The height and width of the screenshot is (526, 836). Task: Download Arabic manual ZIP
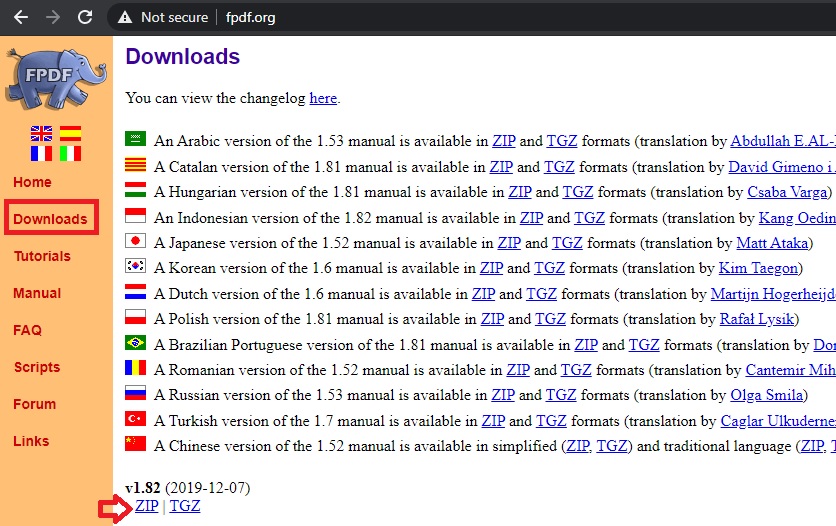[x=504, y=141]
